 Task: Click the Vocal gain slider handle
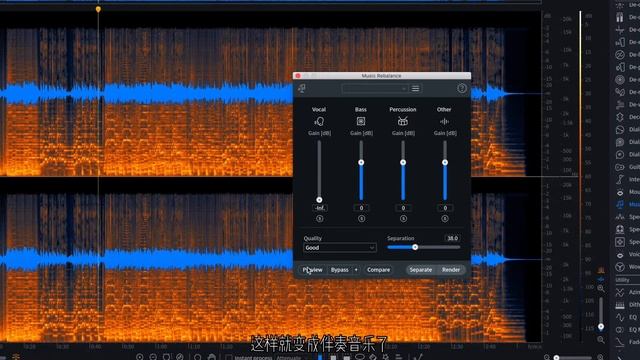[319, 200]
